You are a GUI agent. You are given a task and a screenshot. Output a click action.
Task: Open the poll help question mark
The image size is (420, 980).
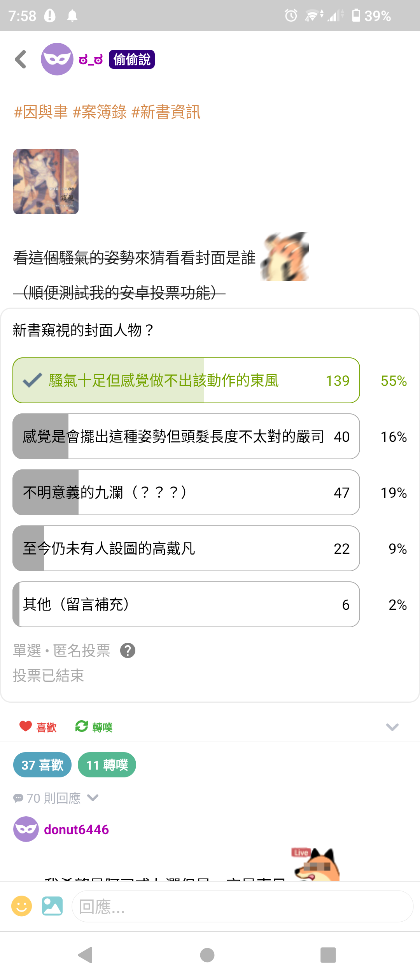pos(128,650)
